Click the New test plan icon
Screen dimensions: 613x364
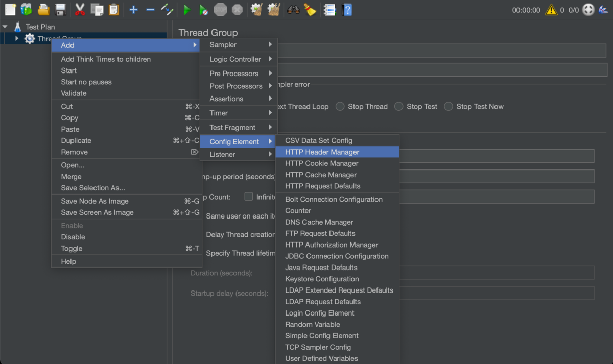coord(10,9)
